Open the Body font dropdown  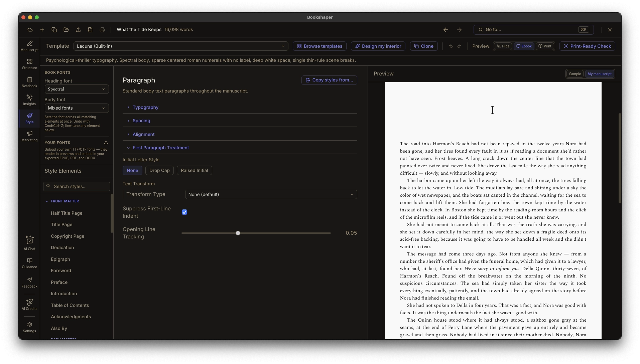coord(77,108)
